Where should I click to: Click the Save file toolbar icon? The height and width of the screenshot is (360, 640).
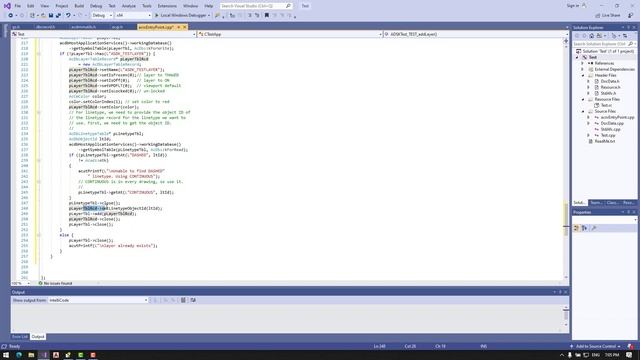[51, 16]
